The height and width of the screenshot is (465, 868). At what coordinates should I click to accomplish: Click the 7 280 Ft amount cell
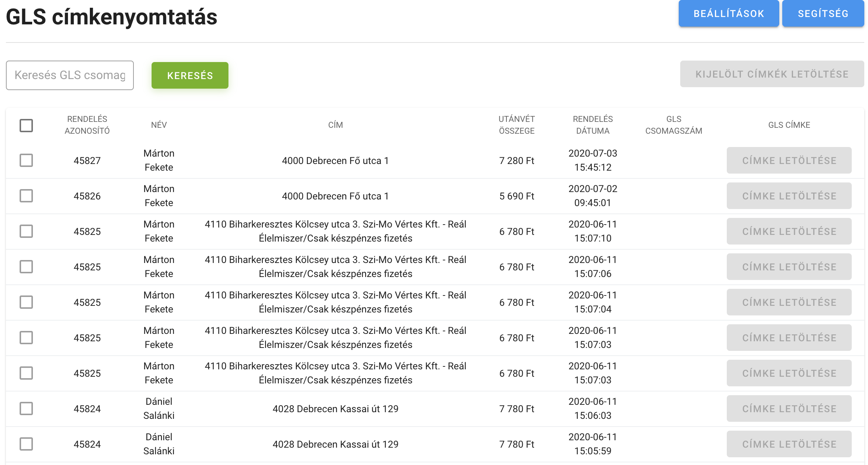pos(517,161)
